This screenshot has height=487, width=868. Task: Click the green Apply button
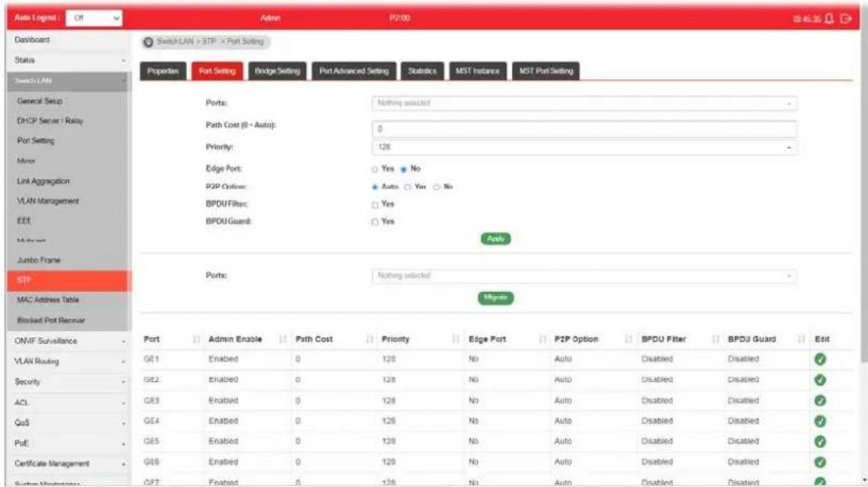pos(495,239)
